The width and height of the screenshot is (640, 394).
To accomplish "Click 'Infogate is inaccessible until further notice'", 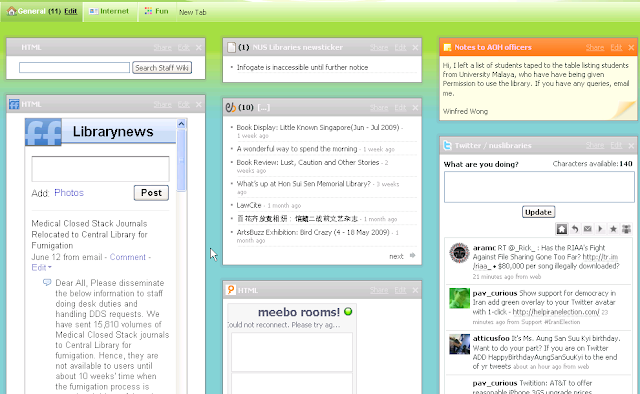I will [x=302, y=67].
